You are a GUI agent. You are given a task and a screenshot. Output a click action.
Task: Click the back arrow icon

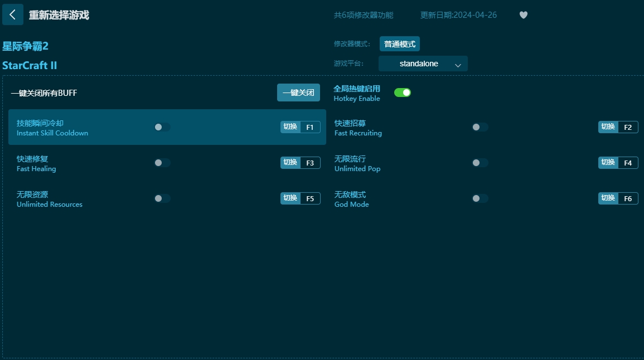[13, 15]
